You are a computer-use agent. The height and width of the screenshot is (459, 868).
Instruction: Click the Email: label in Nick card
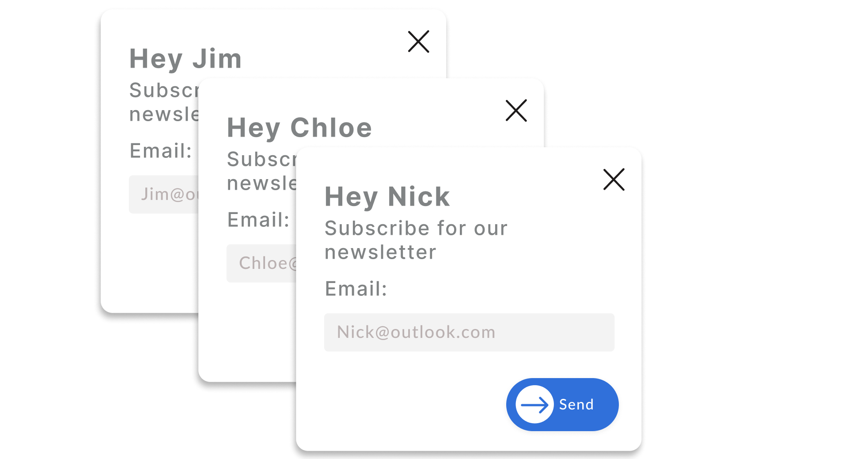point(356,289)
